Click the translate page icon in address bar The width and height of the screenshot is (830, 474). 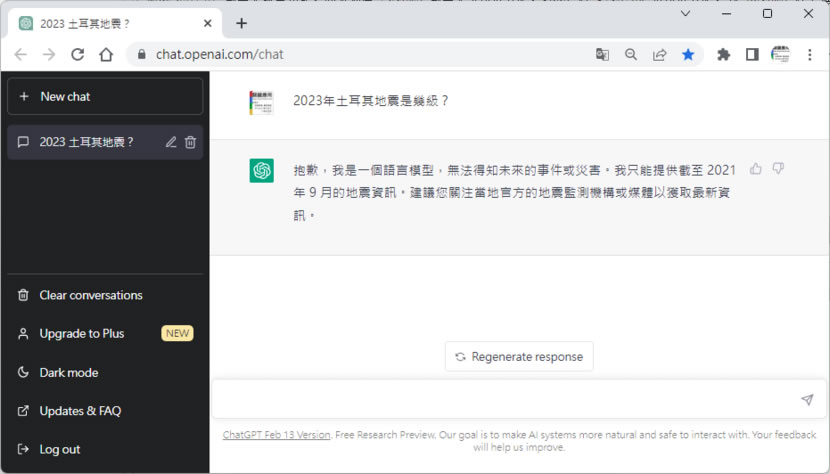(602, 55)
